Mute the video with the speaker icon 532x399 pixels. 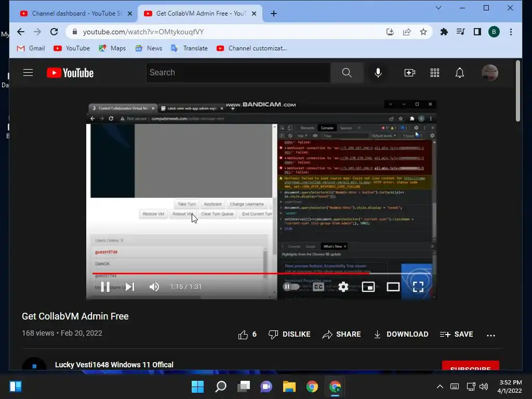click(x=154, y=287)
